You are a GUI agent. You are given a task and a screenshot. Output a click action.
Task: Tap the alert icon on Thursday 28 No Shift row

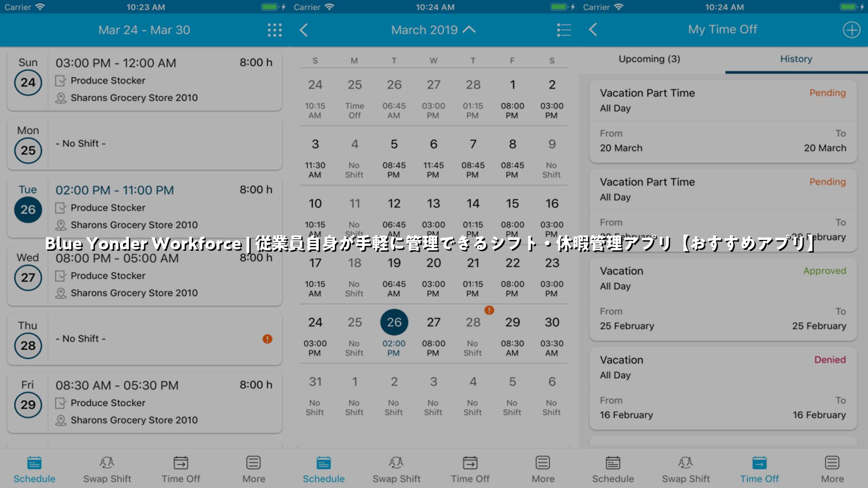pyautogui.click(x=267, y=339)
